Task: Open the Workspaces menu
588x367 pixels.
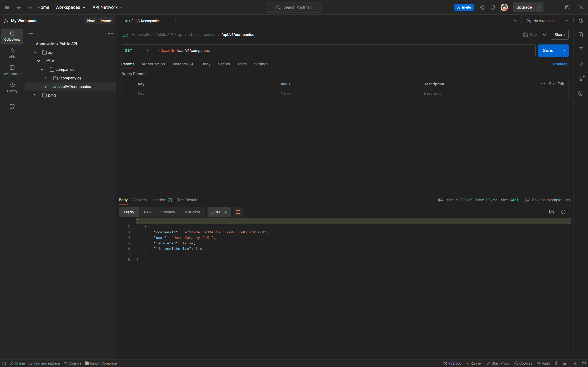Action: point(70,7)
